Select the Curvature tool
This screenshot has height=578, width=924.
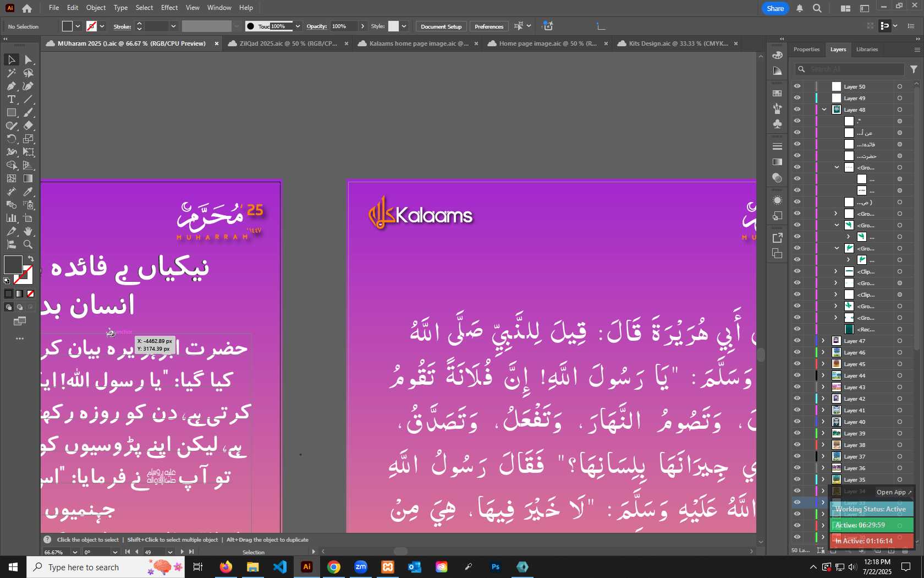point(29,86)
